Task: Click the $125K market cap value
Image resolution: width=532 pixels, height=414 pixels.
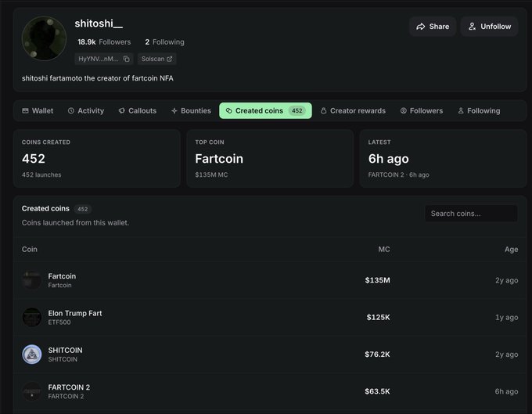Action: [x=379, y=317]
